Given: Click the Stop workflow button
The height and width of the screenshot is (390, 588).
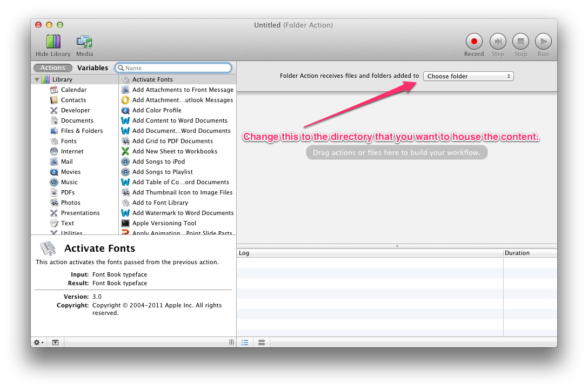Looking at the screenshot, I should (x=520, y=41).
